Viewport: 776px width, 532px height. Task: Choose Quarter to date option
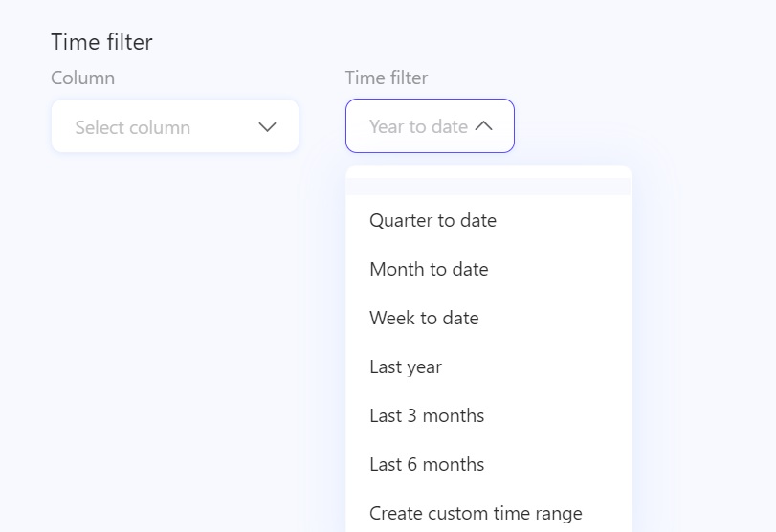click(433, 220)
